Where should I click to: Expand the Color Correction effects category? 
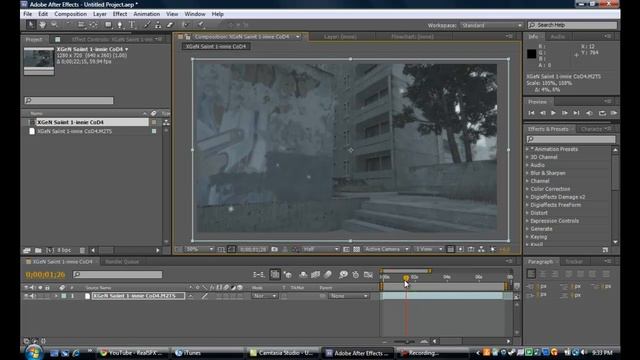coord(528,189)
